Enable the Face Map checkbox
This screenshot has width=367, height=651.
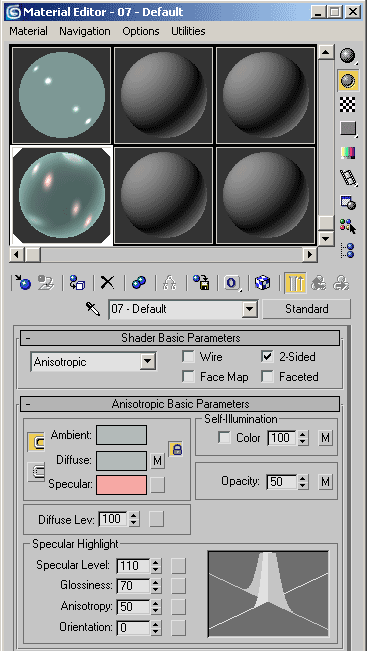pos(188,377)
